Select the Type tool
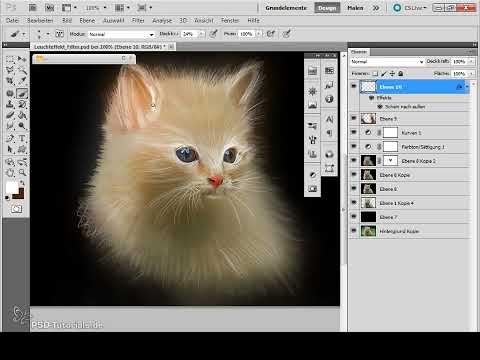 coord(22,138)
